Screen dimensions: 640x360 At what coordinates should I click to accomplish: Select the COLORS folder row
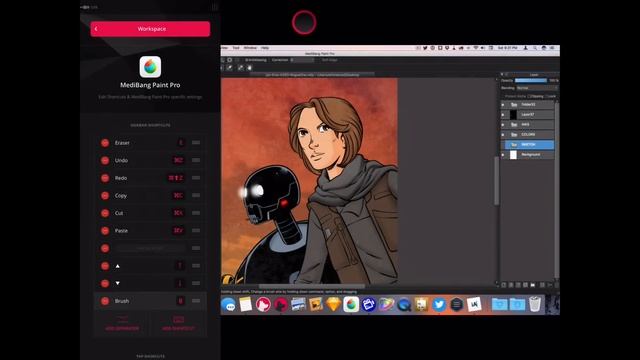527,135
